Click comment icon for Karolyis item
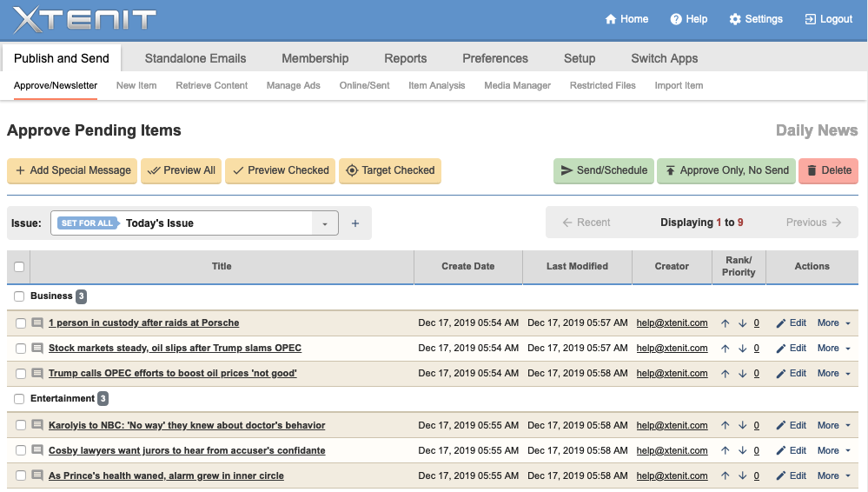 [37, 425]
